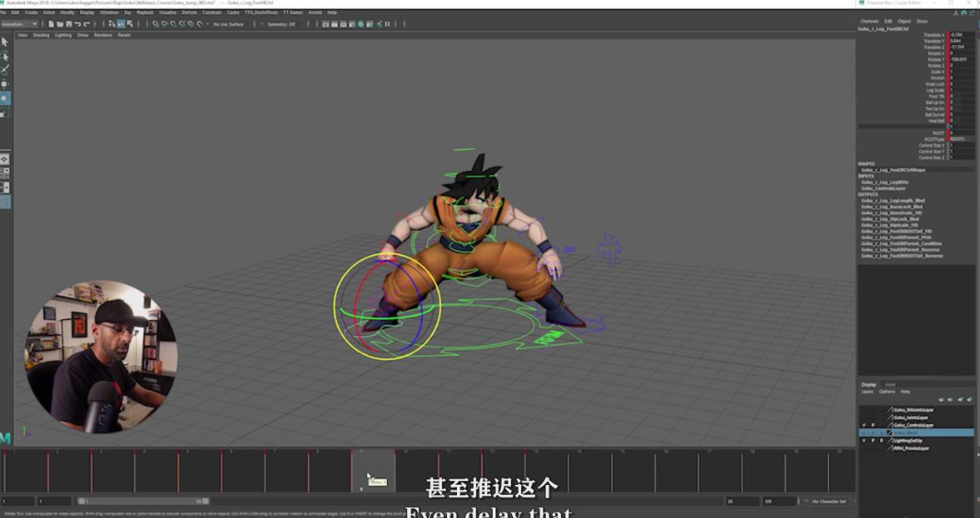The height and width of the screenshot is (518, 980).
Task: Toggle visibility V of LightingSetUp layer
Action: click(864, 441)
